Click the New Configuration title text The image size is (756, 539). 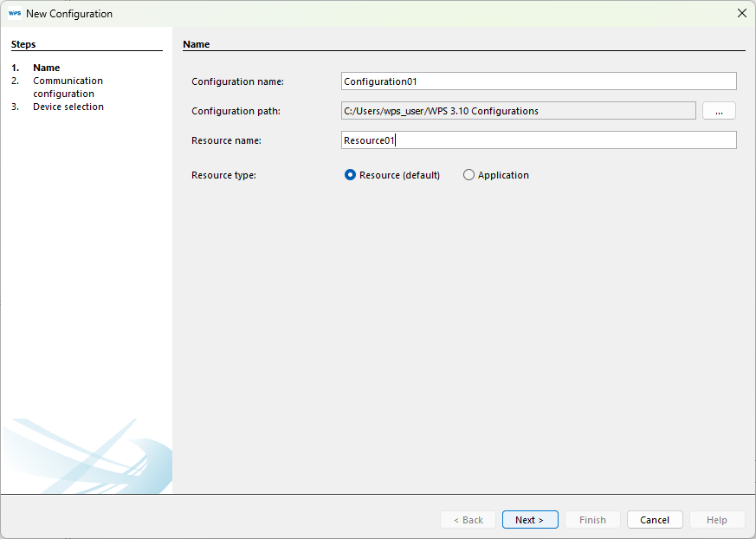[x=68, y=13]
